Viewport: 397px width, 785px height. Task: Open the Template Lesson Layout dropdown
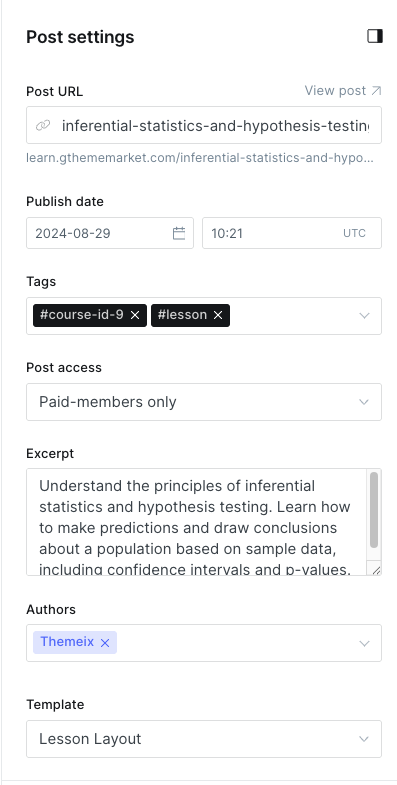pos(204,739)
